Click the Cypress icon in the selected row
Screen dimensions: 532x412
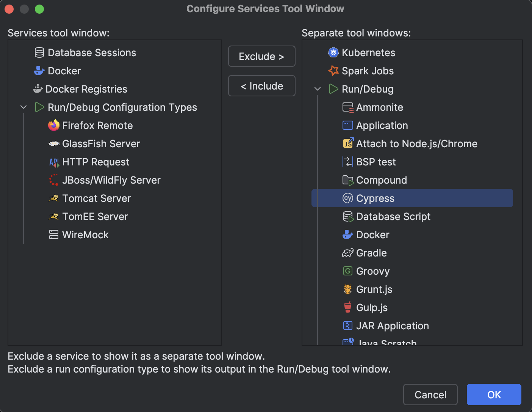(347, 198)
